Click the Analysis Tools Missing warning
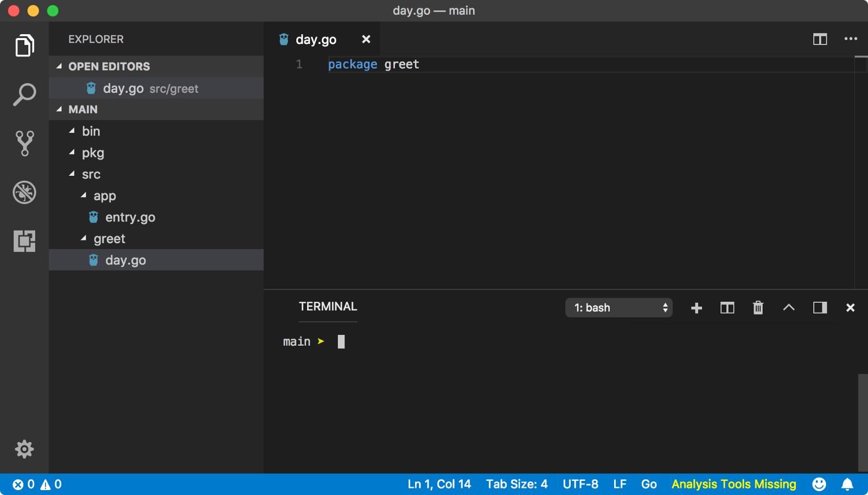This screenshot has width=868, height=495. (x=733, y=484)
